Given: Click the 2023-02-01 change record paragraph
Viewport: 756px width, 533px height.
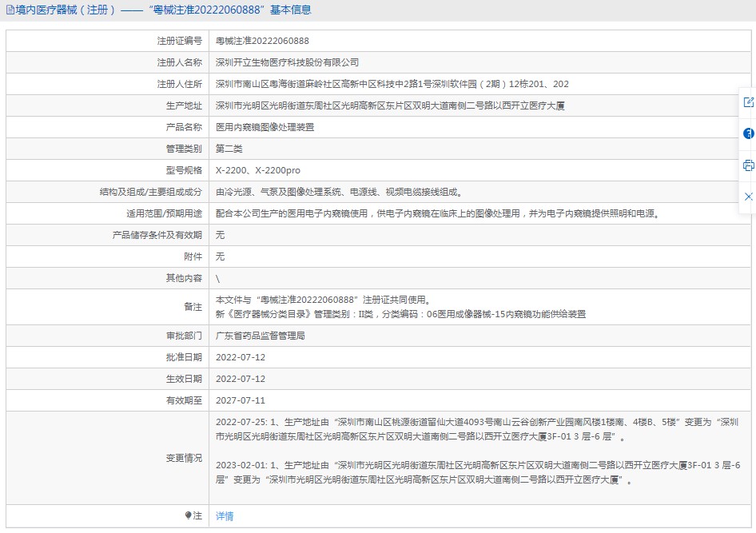Looking at the screenshot, I should click(x=478, y=472).
